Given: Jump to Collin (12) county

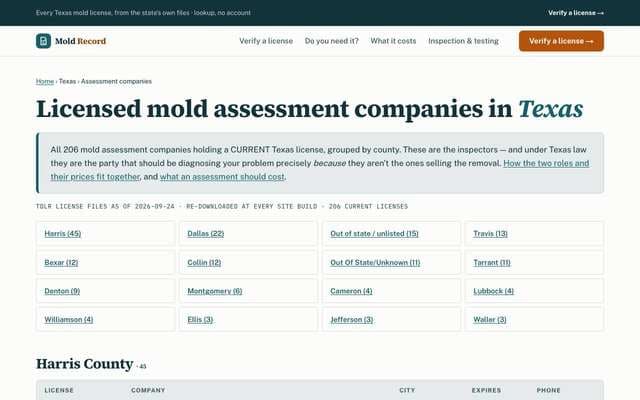Looking at the screenshot, I should coord(204,262).
